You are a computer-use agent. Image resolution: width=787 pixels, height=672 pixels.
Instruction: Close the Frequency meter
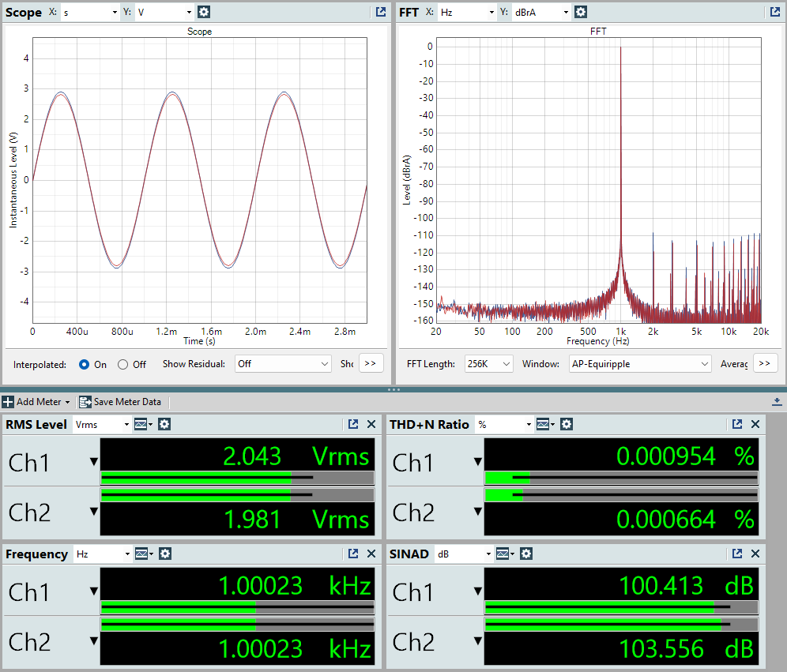(371, 554)
